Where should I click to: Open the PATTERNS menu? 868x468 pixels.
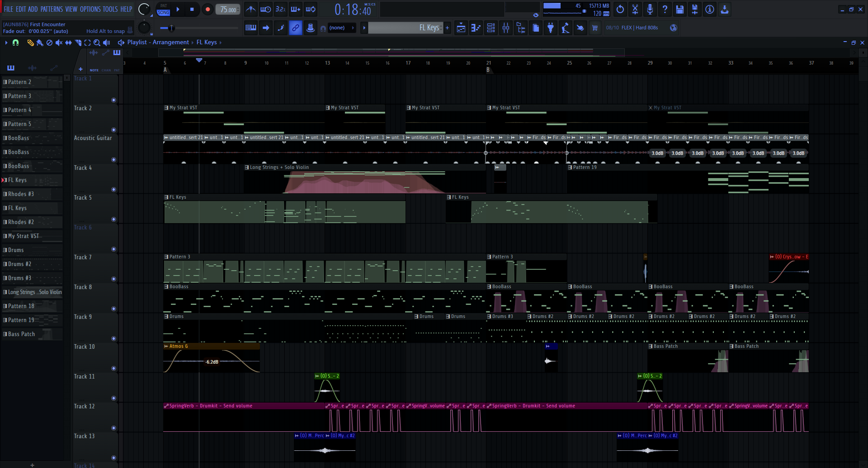[52, 9]
